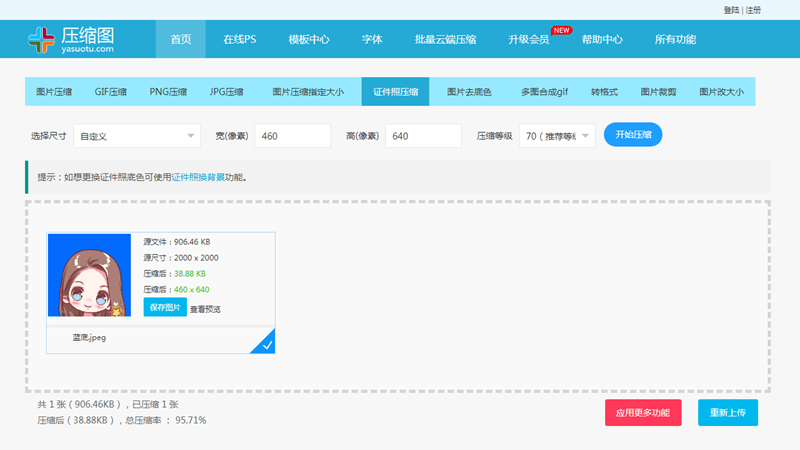Select the JPG压缩 tab
The image size is (800, 450).
click(226, 92)
